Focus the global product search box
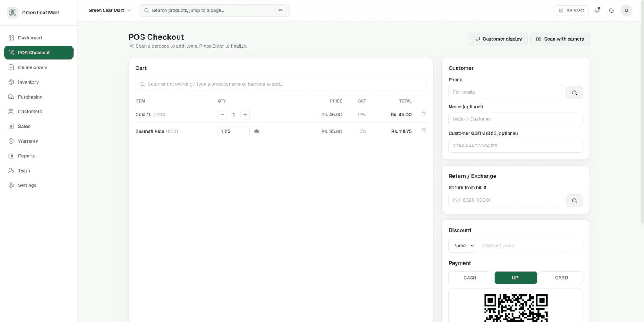644x322 pixels. 215,10
